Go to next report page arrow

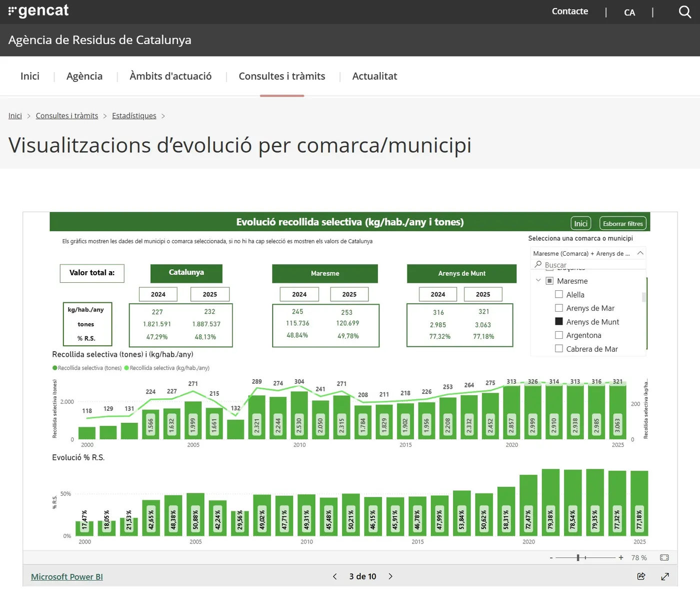coord(390,576)
